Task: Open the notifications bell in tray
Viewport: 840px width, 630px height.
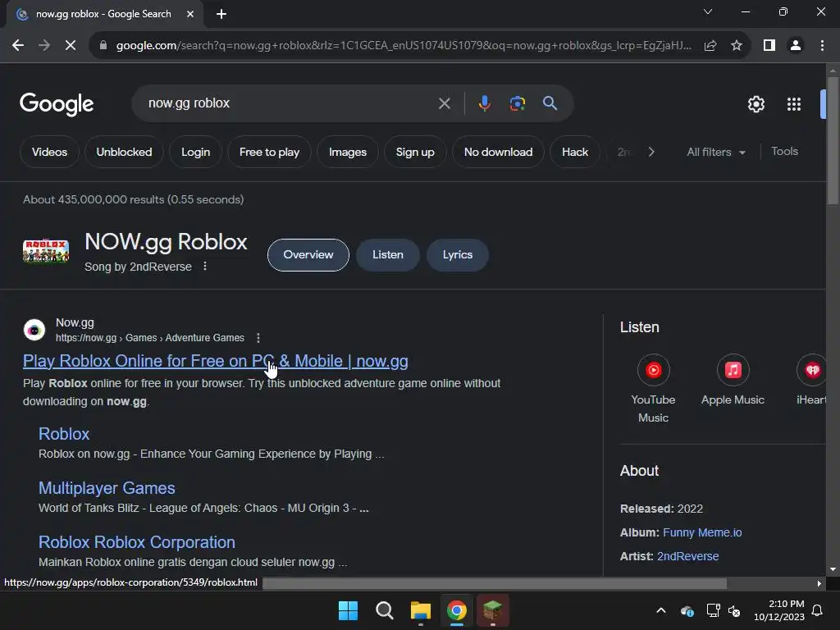Action: pos(818,610)
